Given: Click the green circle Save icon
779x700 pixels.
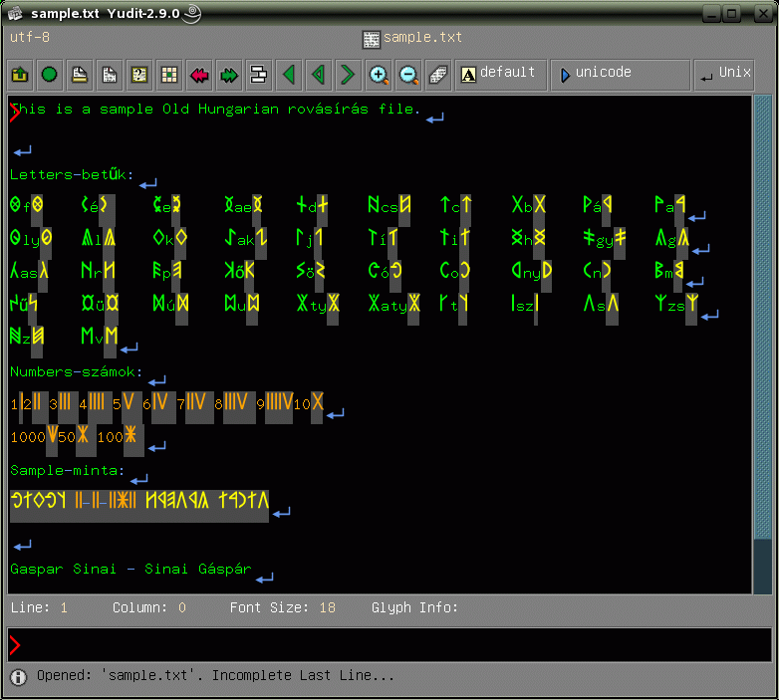Looking at the screenshot, I should tap(49, 75).
